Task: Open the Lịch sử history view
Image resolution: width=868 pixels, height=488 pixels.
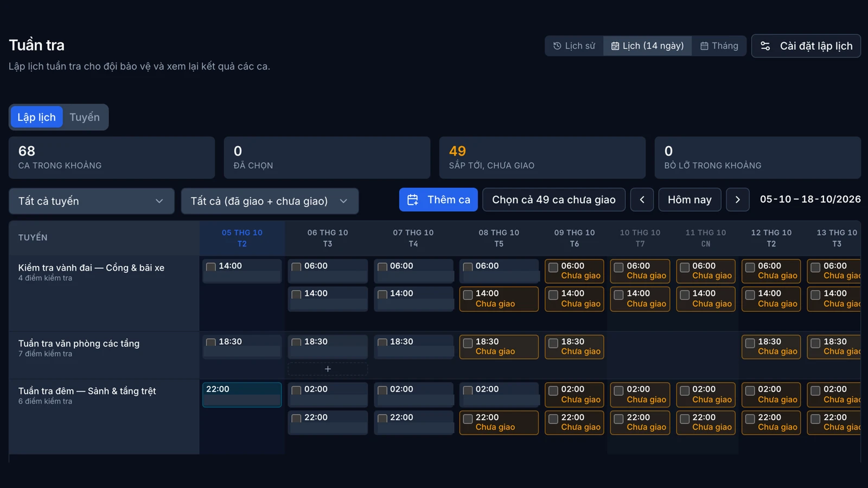Action: point(574,46)
